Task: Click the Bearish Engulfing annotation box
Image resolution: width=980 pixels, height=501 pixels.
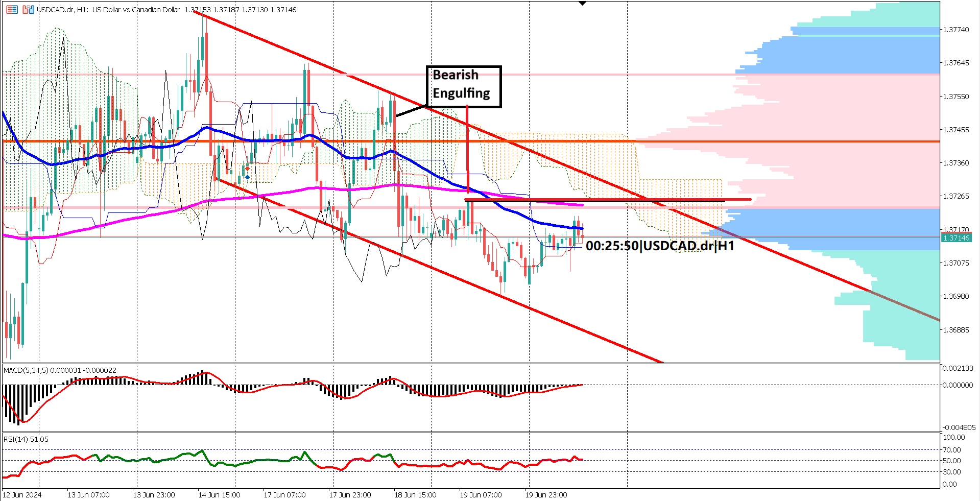Action: point(463,86)
